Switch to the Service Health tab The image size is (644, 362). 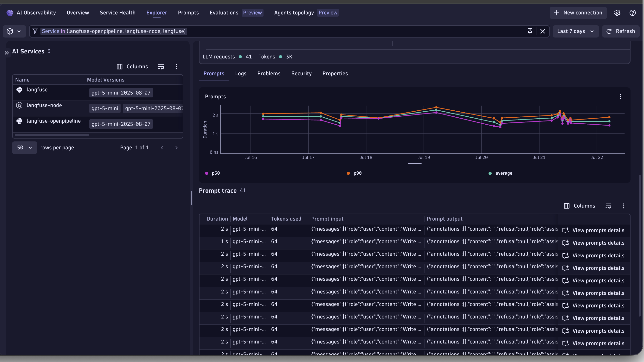(x=117, y=13)
